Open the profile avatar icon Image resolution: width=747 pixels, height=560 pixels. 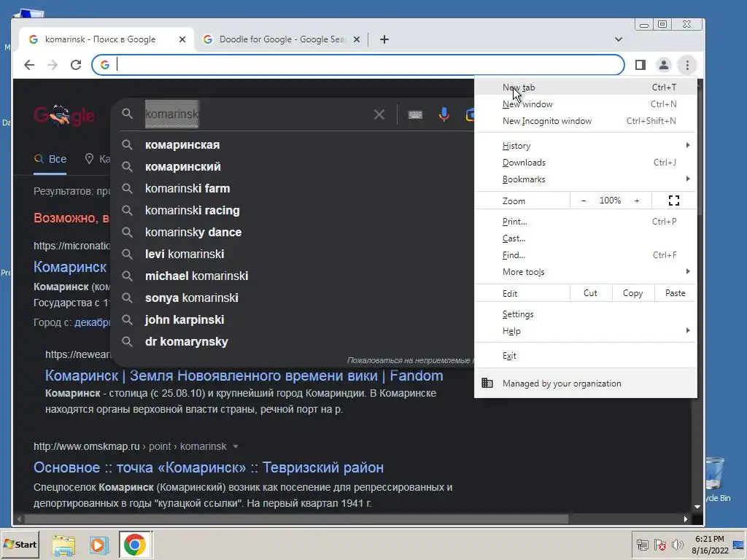coord(664,65)
